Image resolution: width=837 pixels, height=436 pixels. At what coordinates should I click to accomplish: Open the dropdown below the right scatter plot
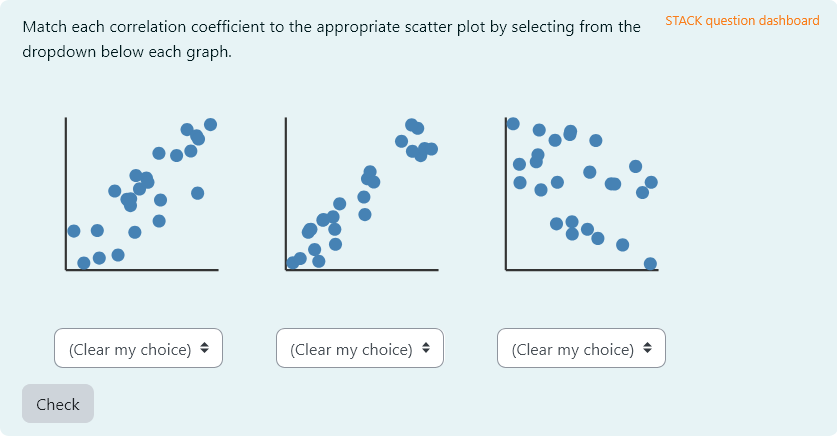tap(581, 349)
